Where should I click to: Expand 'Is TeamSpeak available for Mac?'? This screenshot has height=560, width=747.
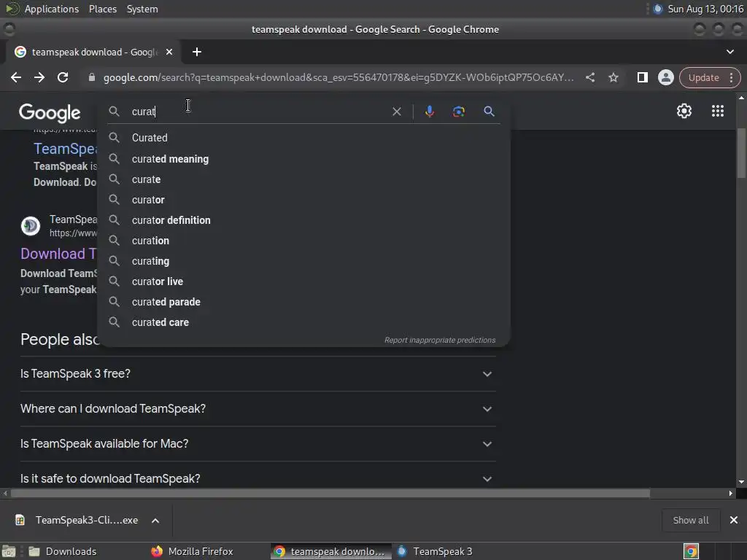258,444
